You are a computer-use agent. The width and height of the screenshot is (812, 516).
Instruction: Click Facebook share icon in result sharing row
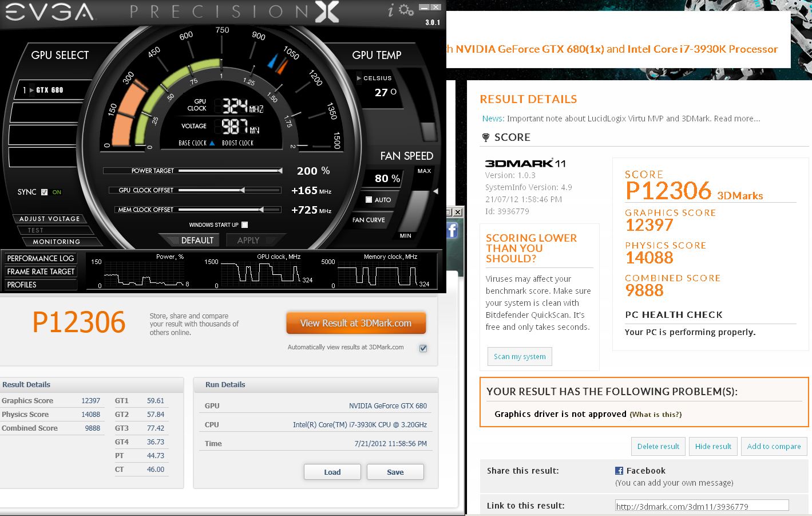619,471
